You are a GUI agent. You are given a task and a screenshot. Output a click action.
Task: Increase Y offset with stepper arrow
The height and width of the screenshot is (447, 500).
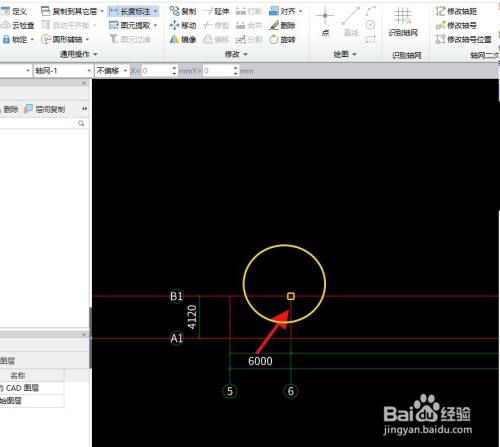(x=236, y=68)
